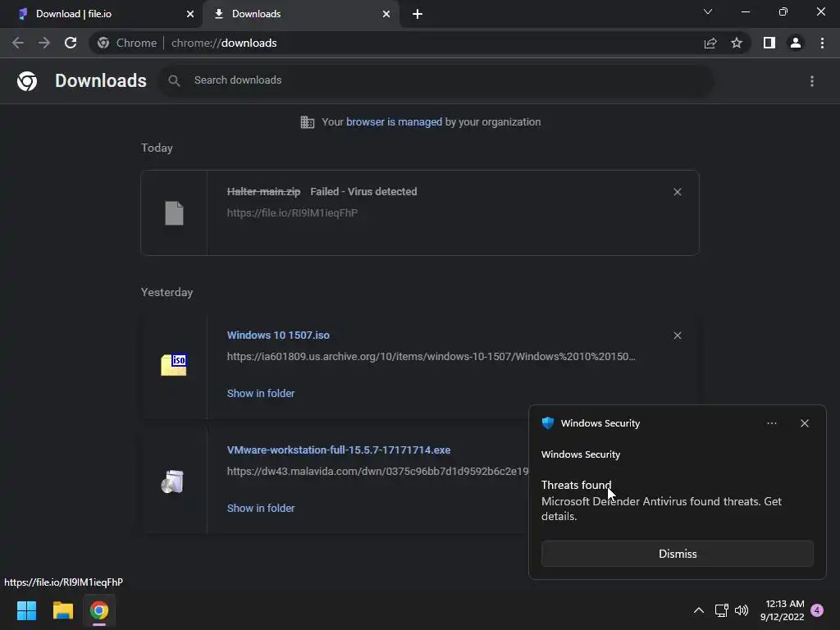This screenshot has width=840, height=630.
Task: Open File Explorer from the taskbar
Action: 62,610
